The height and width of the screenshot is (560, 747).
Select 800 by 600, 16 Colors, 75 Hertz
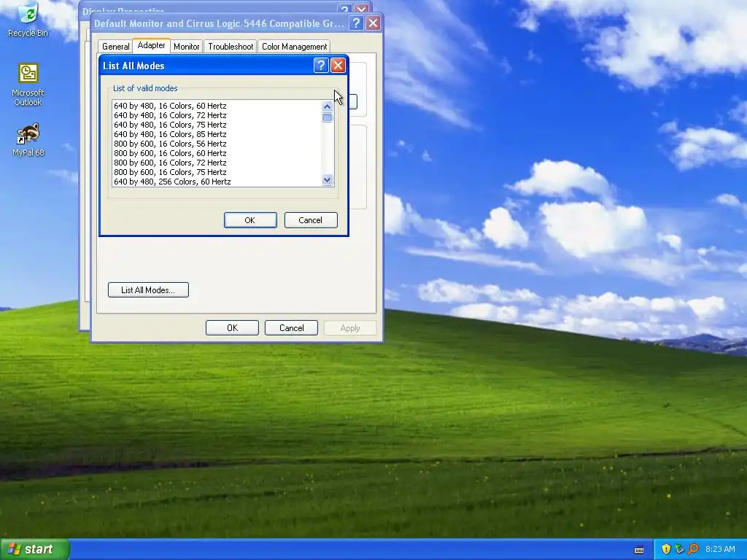coord(217,172)
